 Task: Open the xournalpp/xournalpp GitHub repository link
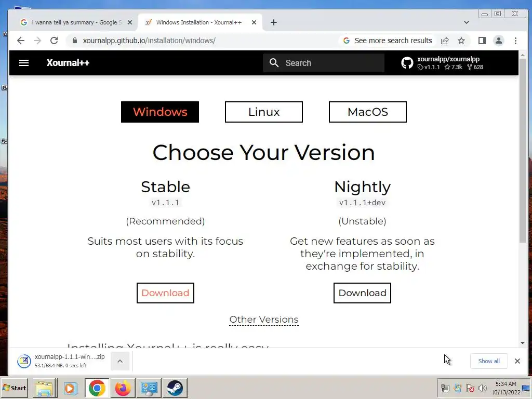(x=442, y=63)
